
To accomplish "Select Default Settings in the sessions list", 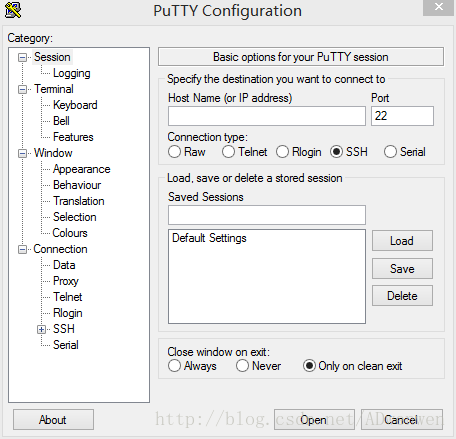I will [x=209, y=238].
